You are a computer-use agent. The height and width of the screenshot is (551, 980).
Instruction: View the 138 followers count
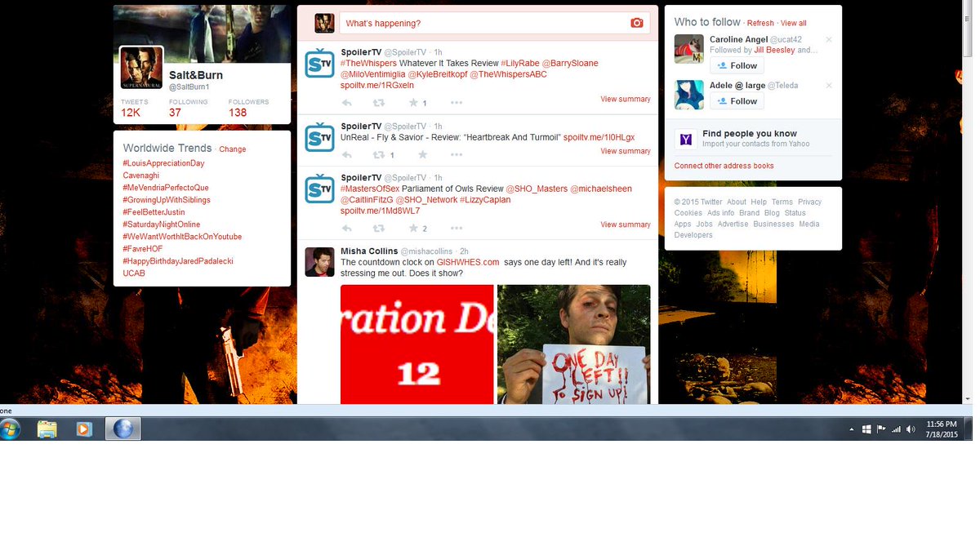(238, 113)
